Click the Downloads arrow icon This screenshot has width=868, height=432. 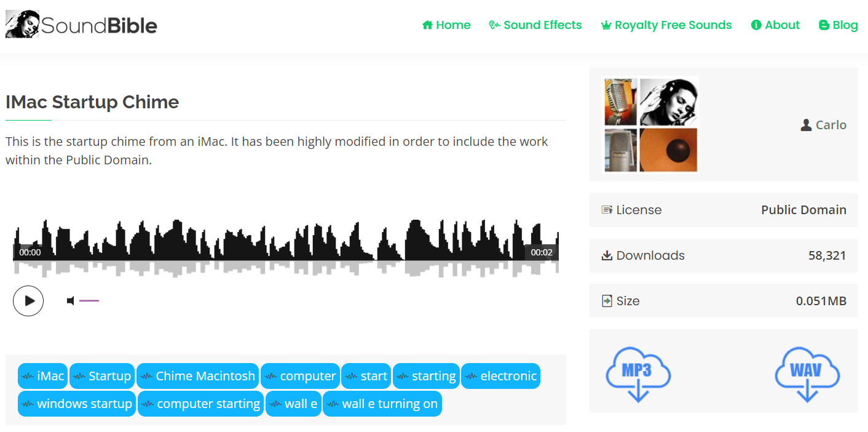tap(607, 255)
